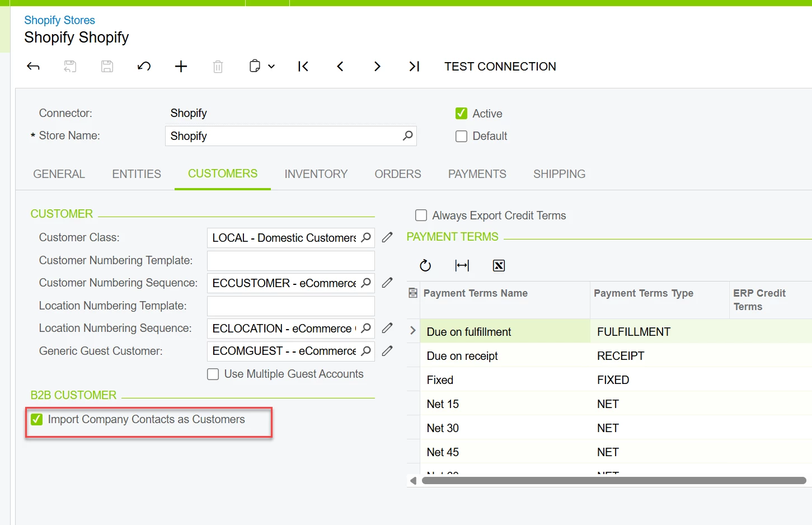Open the ORDERS tab

pos(398,174)
